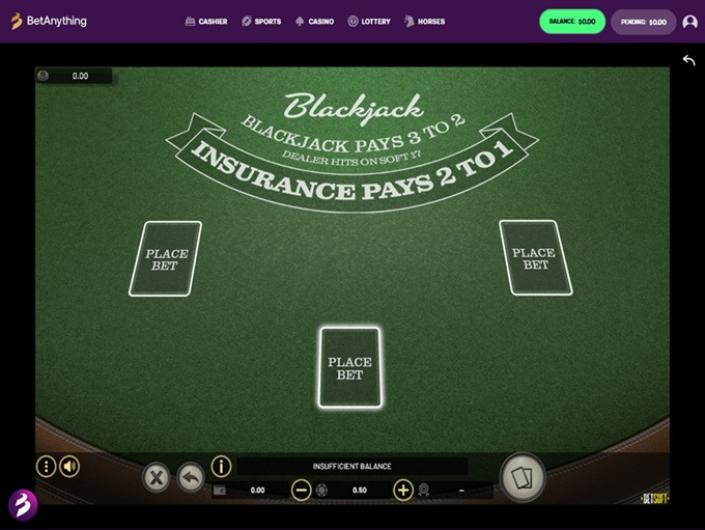
Task: Clear bets with the X button
Action: pos(156,477)
